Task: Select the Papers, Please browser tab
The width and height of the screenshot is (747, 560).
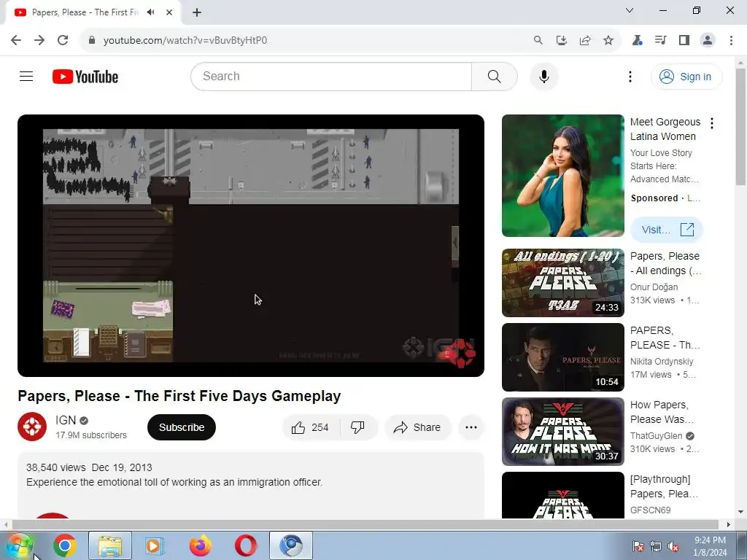Action: 93,12
